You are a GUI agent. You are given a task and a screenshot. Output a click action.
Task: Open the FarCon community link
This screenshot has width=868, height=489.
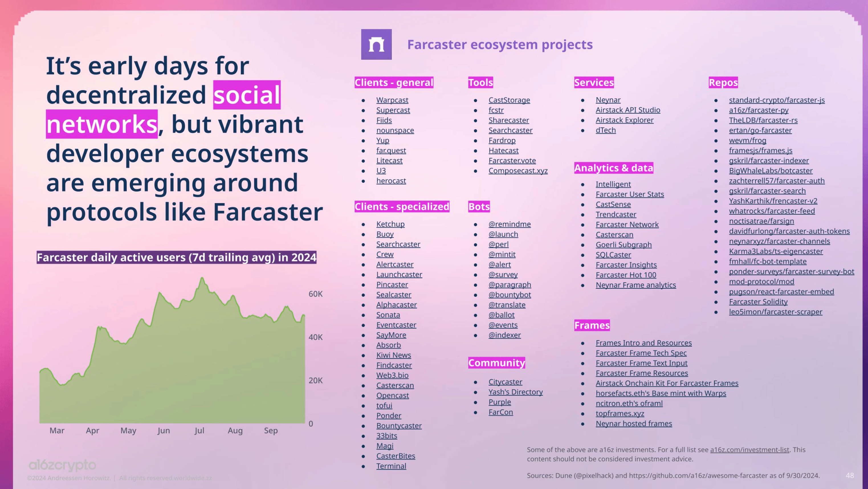500,412
